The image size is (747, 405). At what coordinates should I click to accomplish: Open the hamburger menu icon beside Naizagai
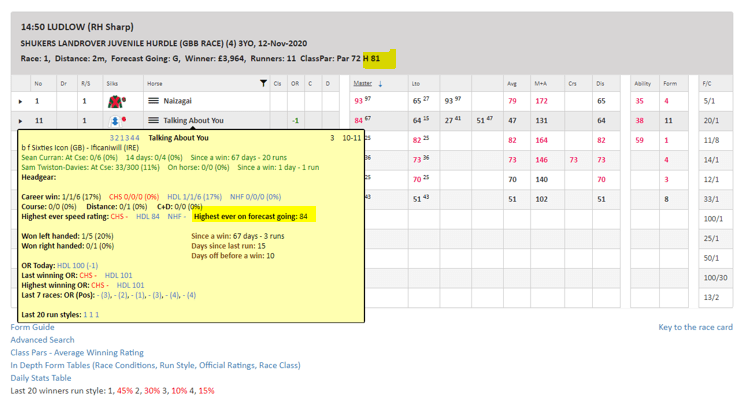154,101
